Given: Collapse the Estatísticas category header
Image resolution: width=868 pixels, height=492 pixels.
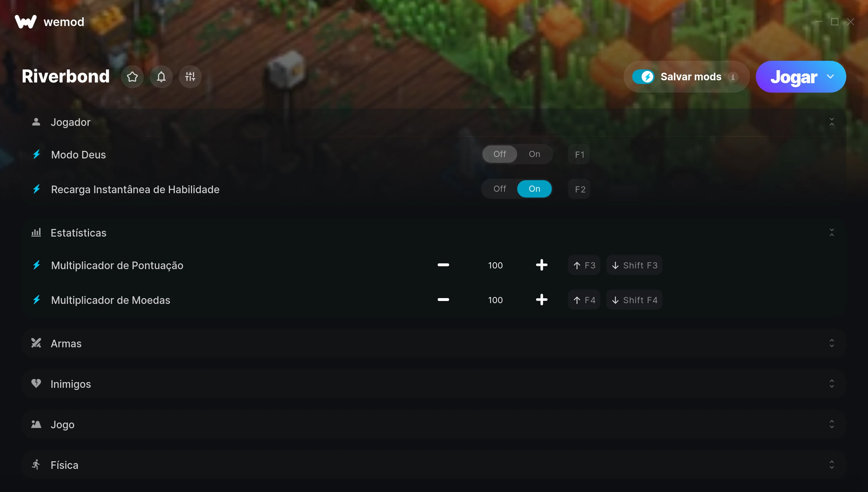Looking at the screenshot, I should (x=434, y=233).
